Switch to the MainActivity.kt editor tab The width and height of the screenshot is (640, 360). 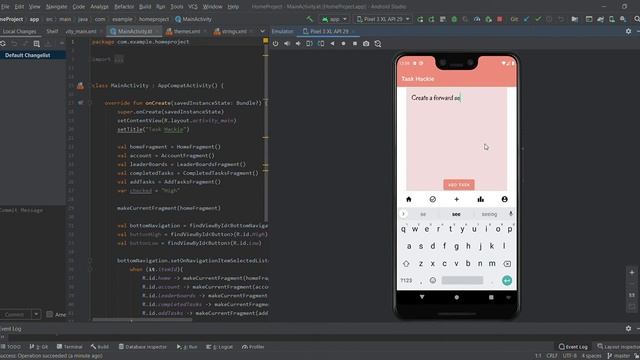[x=134, y=31]
